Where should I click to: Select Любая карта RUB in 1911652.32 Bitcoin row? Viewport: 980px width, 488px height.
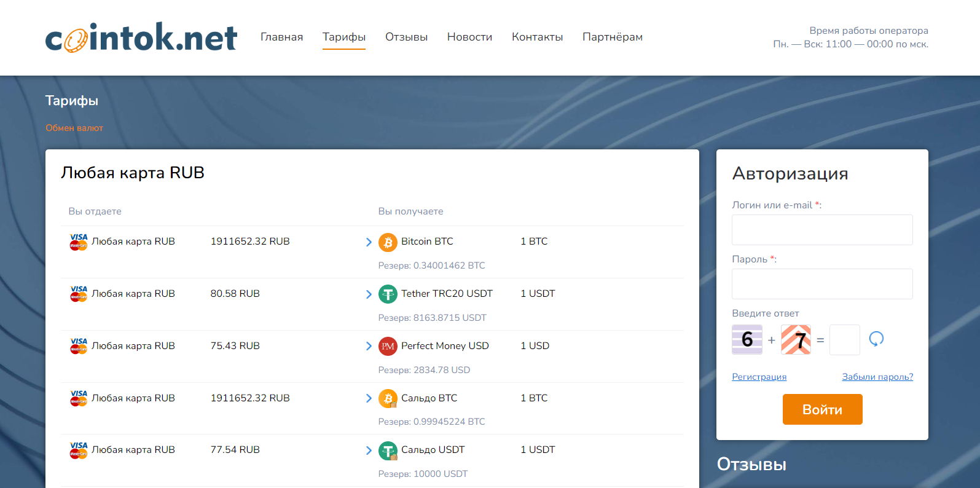pos(133,242)
